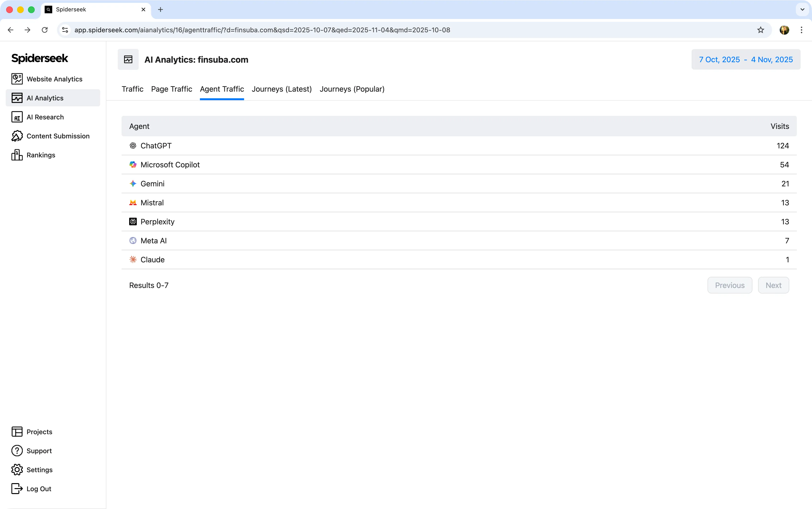Select AI Research in the sidebar
The image size is (812, 509).
(45, 117)
